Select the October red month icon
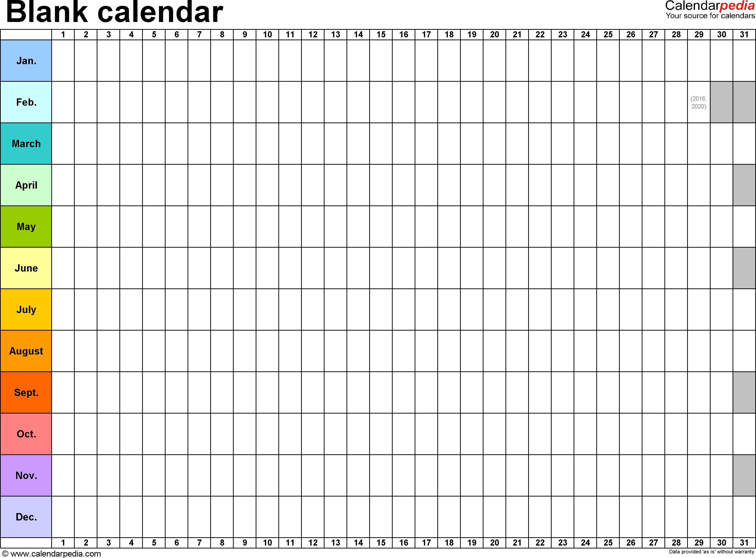Image resolution: width=756 pixels, height=558 pixels. coord(26,433)
